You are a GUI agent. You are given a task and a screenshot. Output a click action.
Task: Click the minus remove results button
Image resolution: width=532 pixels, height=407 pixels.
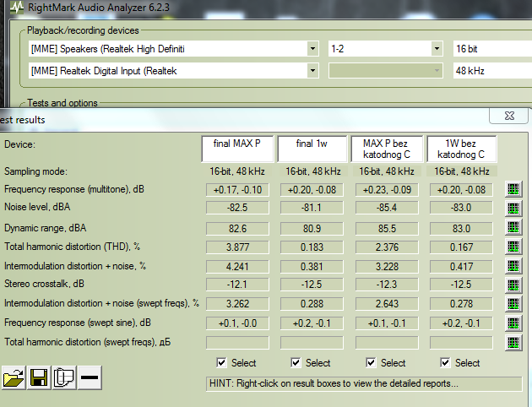click(90, 377)
